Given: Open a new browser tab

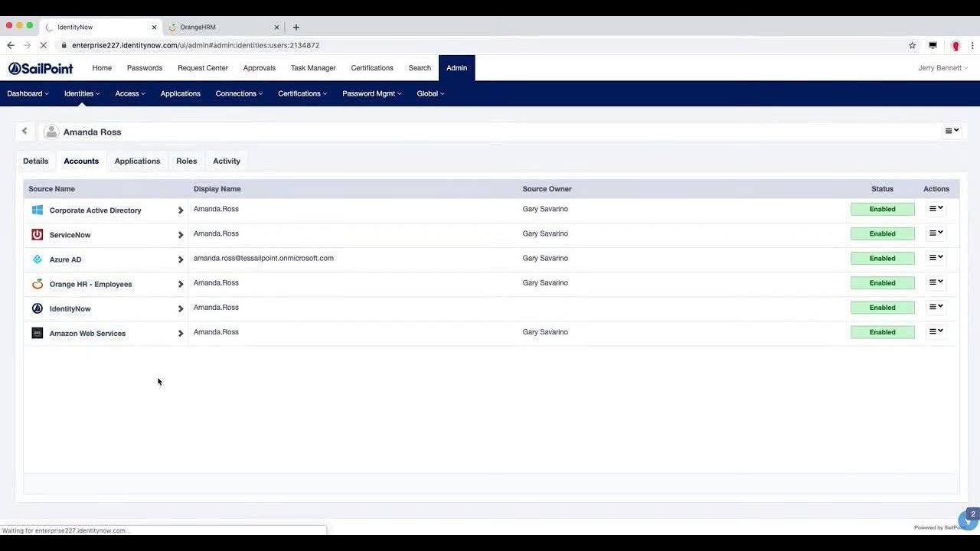Looking at the screenshot, I should point(296,27).
